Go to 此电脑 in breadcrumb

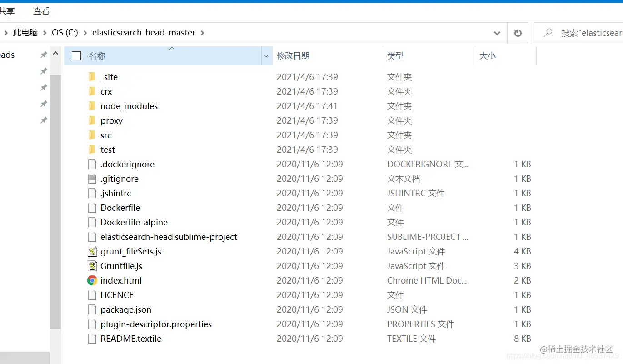[25, 33]
